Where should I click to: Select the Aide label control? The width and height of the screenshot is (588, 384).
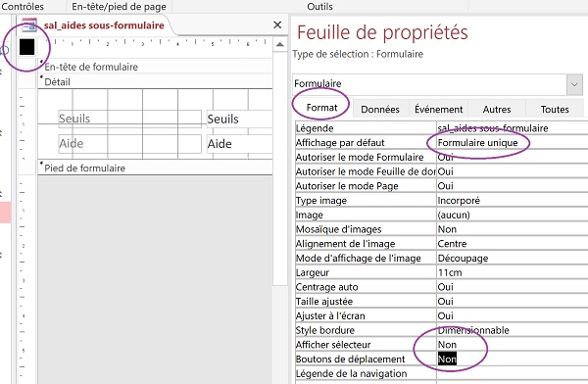tap(129, 144)
